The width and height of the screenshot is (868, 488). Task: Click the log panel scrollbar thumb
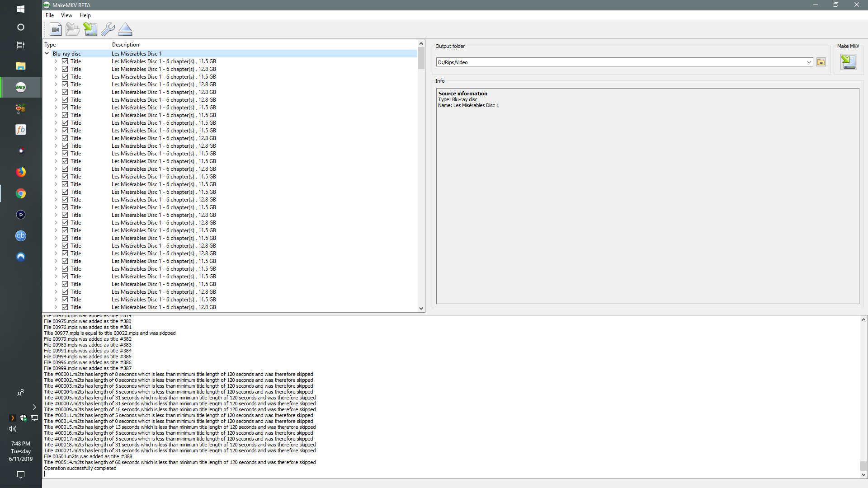tap(863, 466)
